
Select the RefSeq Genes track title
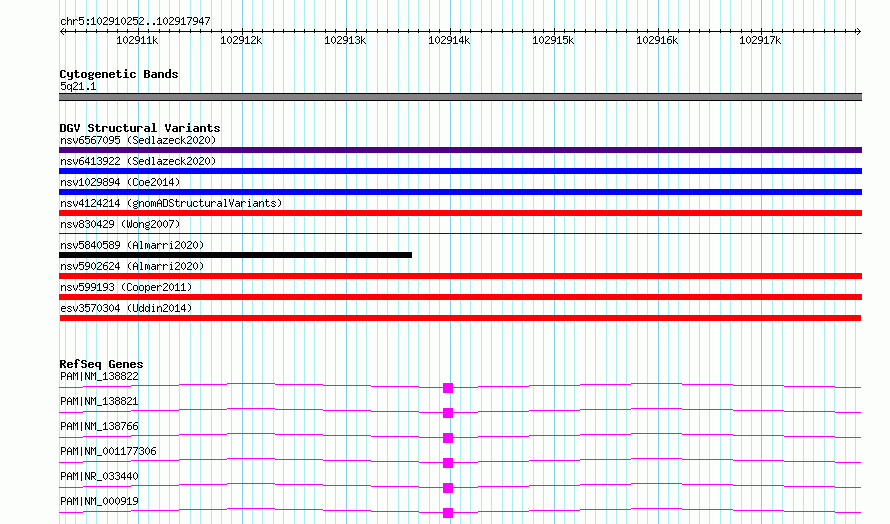[101, 364]
